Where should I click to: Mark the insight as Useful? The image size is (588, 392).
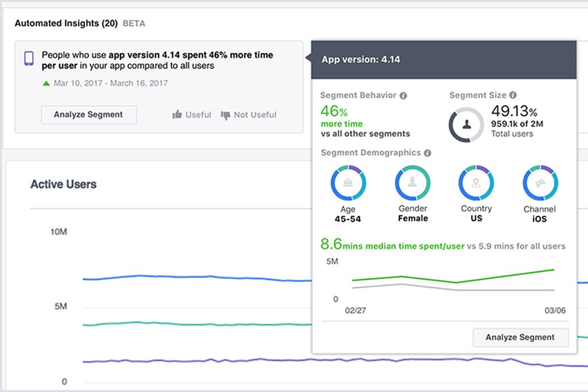192,115
